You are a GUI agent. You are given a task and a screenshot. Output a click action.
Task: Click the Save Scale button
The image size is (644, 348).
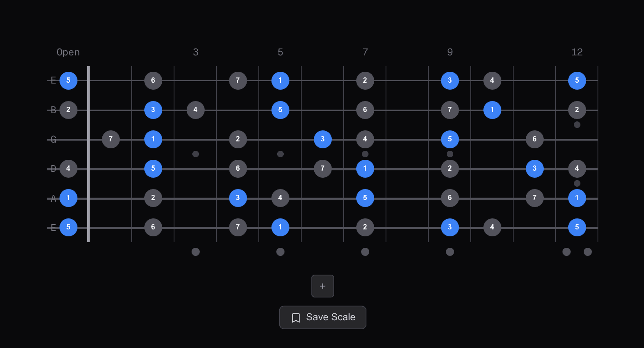tap(322, 317)
